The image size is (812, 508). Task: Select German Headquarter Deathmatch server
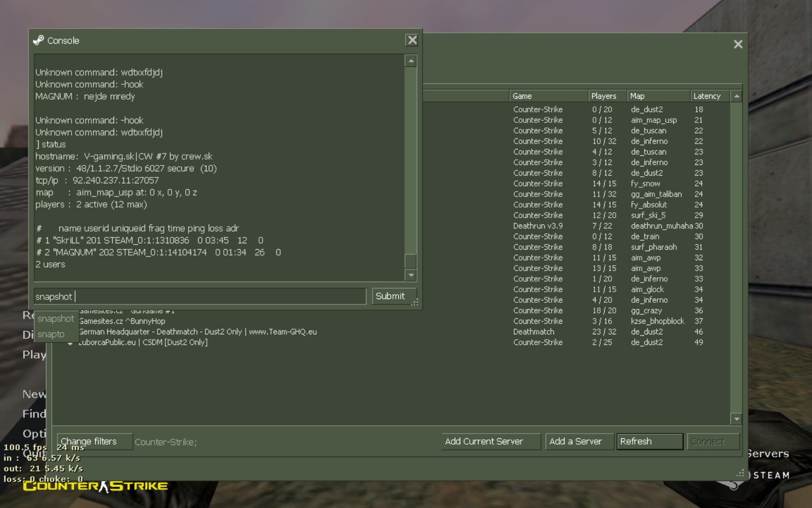[391, 332]
